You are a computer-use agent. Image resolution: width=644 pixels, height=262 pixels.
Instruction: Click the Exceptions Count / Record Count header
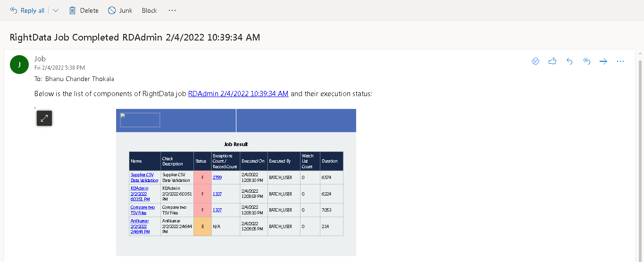(226, 161)
